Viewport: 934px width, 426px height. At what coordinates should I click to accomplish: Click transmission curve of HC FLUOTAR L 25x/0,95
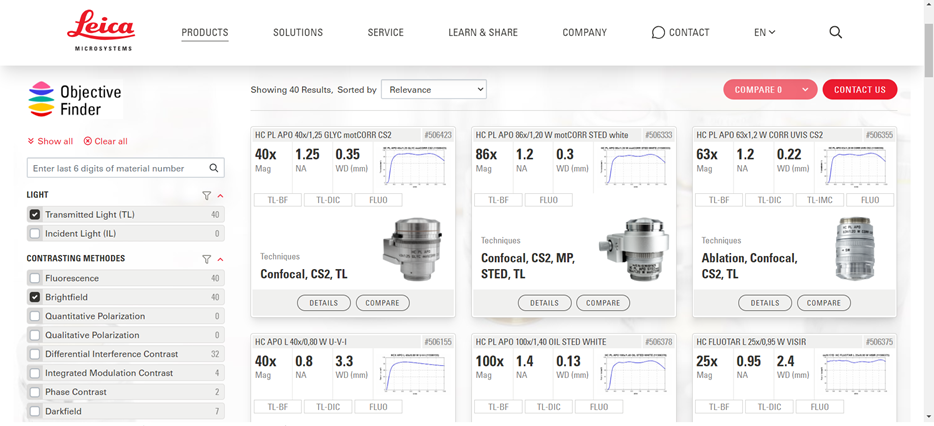856,372
